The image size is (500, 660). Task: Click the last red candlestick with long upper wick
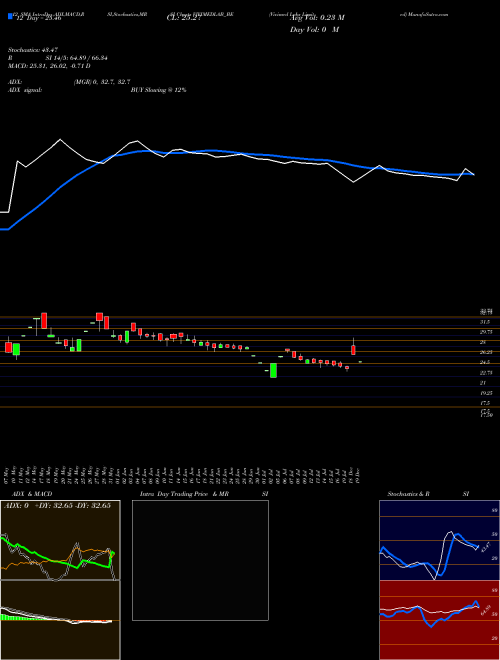coord(354,348)
